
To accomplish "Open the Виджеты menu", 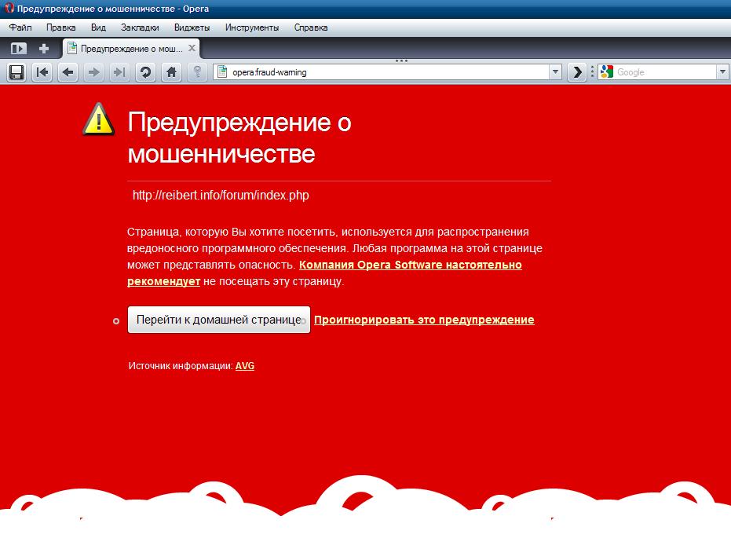I will click(192, 27).
